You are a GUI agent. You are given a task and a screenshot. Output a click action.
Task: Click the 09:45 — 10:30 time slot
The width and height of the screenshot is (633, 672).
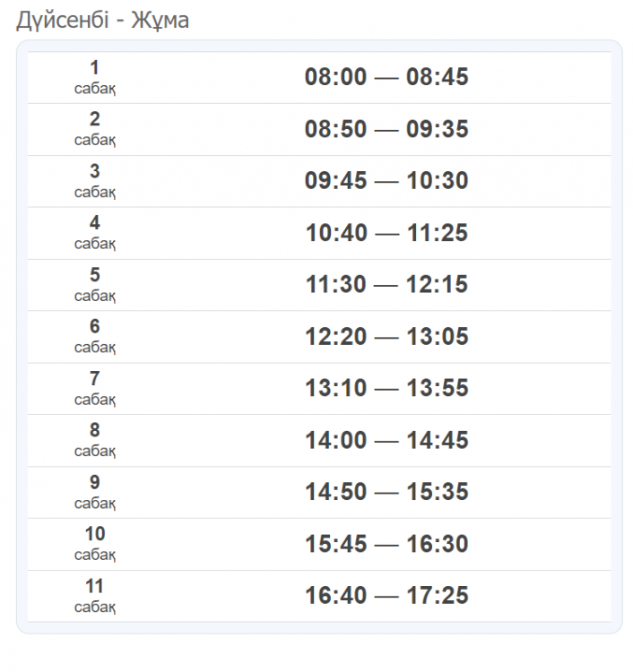[386, 180]
